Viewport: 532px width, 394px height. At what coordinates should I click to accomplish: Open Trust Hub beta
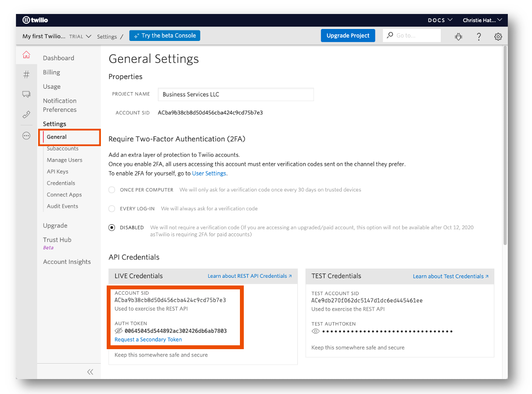(x=57, y=240)
